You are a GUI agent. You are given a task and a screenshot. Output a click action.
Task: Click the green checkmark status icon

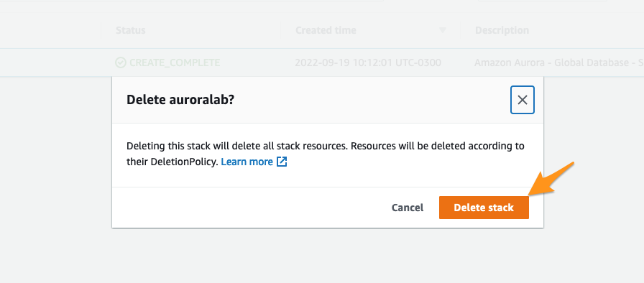[x=120, y=62]
